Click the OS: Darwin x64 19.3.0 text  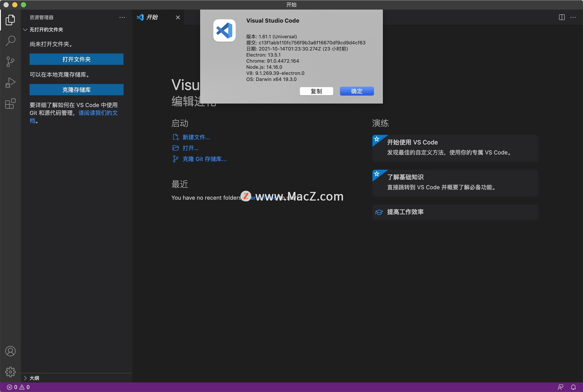point(271,79)
